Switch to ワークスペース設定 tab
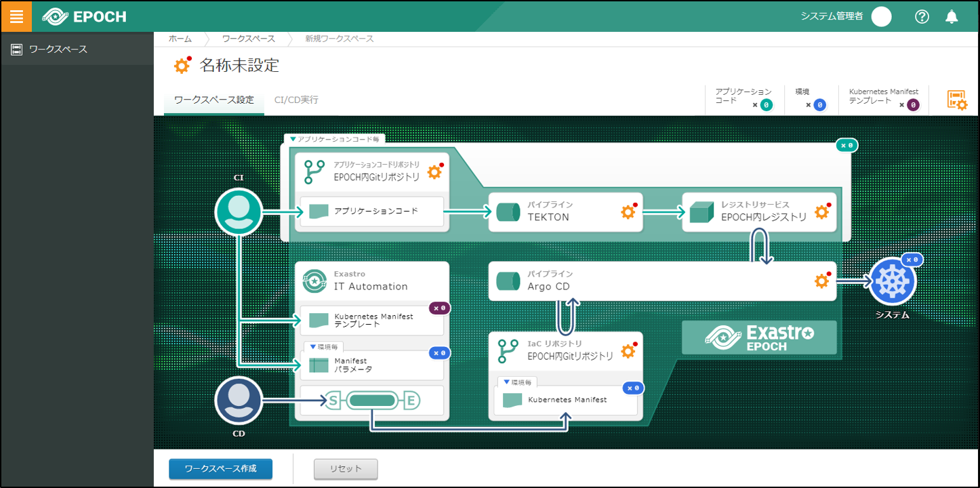 [214, 100]
